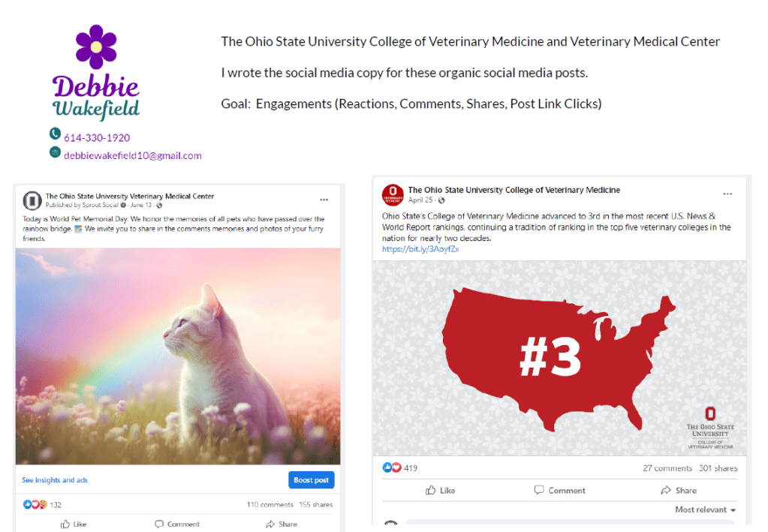
Task: Open three-dot options menu on #3 ranking post
Action: [x=727, y=194]
